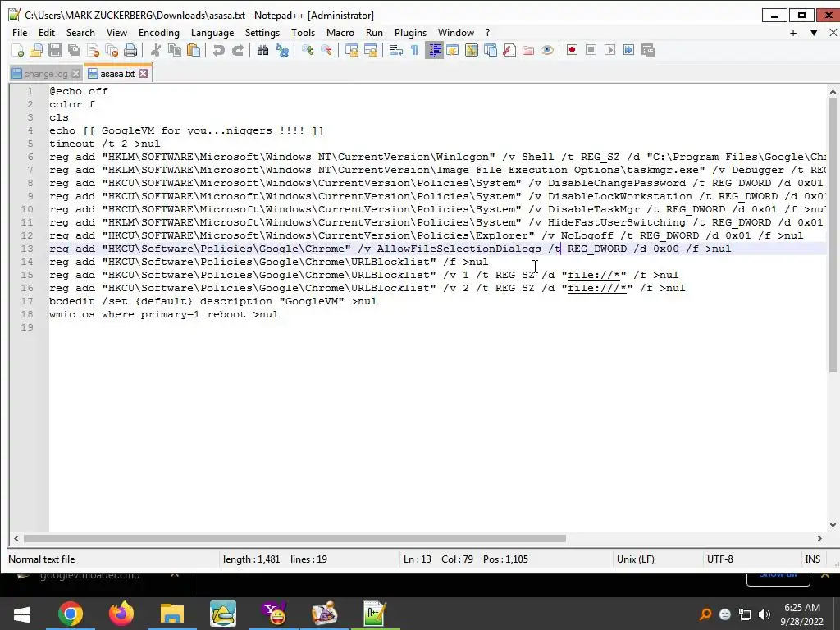The width and height of the screenshot is (840, 630).
Task: Open the Encoding menu
Action: click(x=159, y=33)
